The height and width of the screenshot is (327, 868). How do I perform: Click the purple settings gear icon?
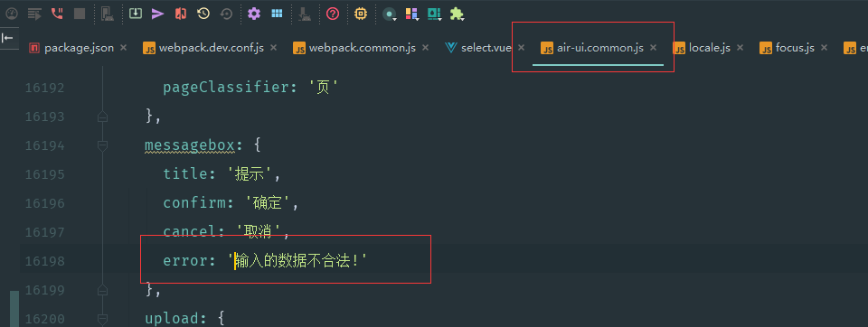(x=253, y=14)
